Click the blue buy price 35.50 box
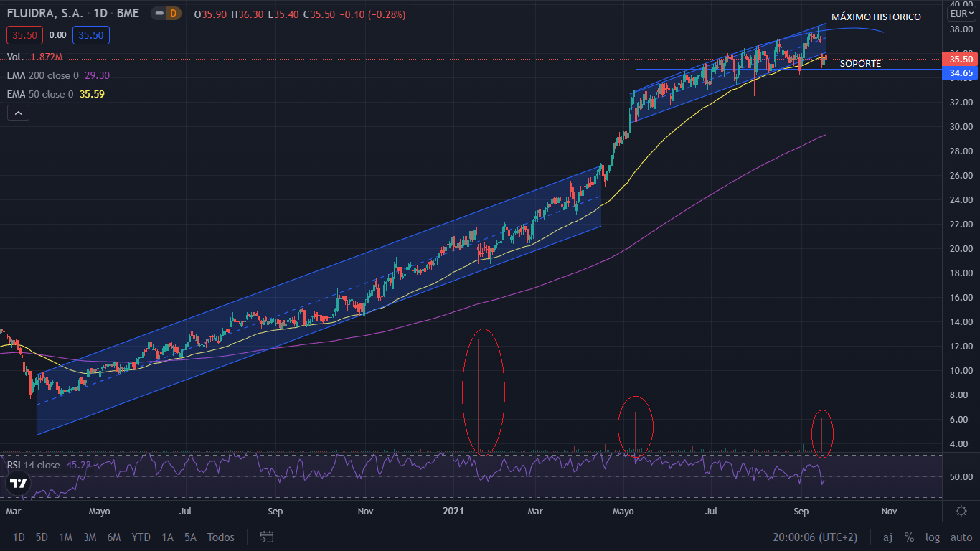This screenshot has width=980, height=551. [x=90, y=34]
